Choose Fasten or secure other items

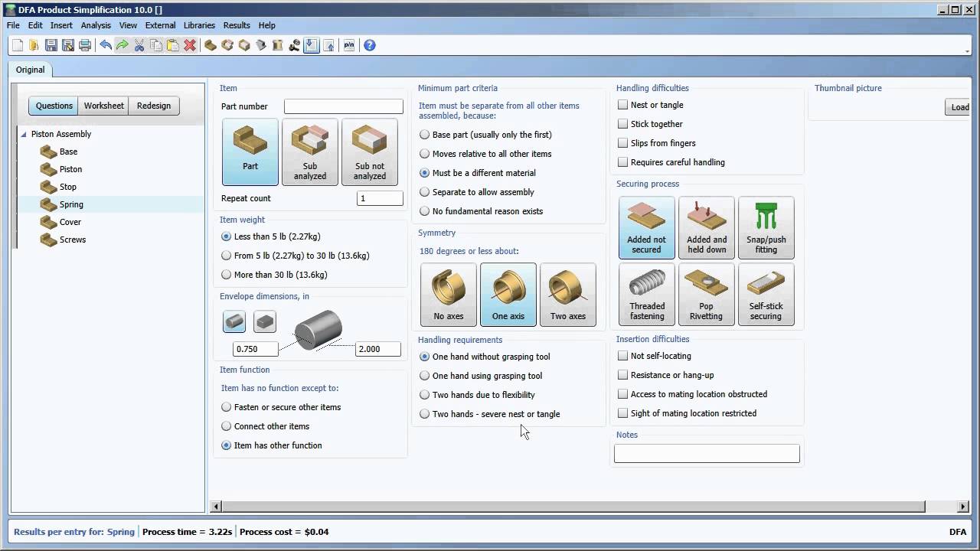281,407
